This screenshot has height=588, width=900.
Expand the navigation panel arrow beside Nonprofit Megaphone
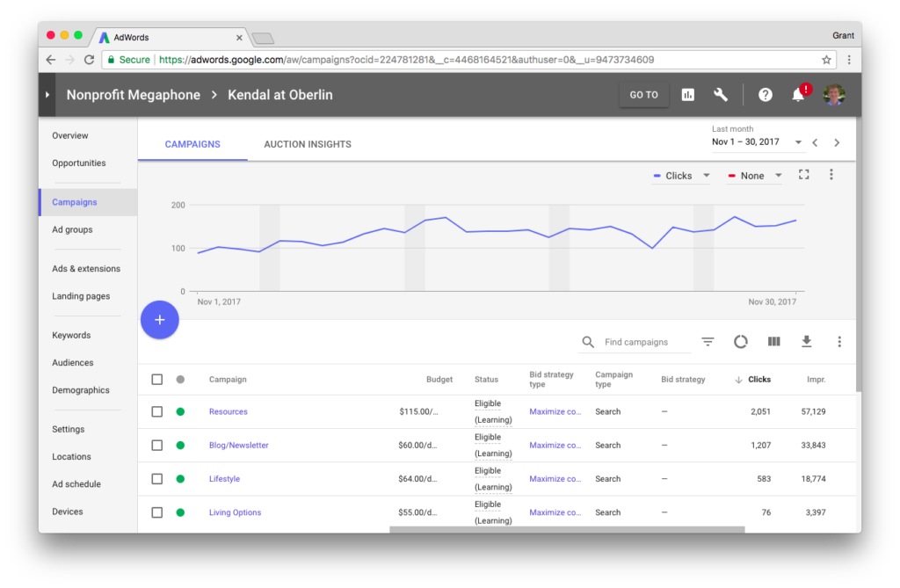pos(47,95)
